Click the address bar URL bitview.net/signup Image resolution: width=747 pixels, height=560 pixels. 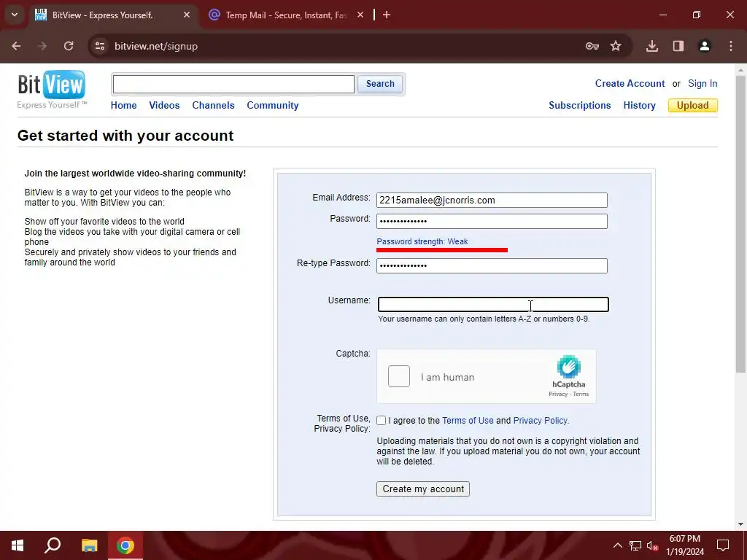click(x=156, y=46)
